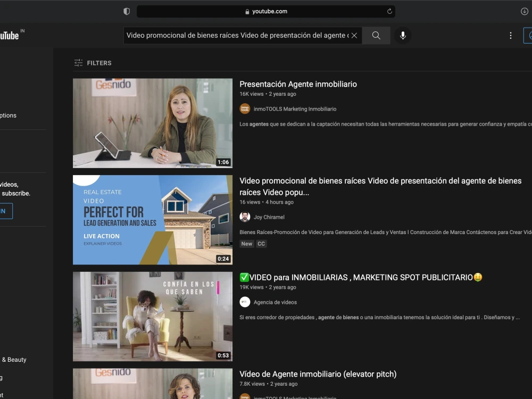Click the New badge on the second result

pos(247,244)
